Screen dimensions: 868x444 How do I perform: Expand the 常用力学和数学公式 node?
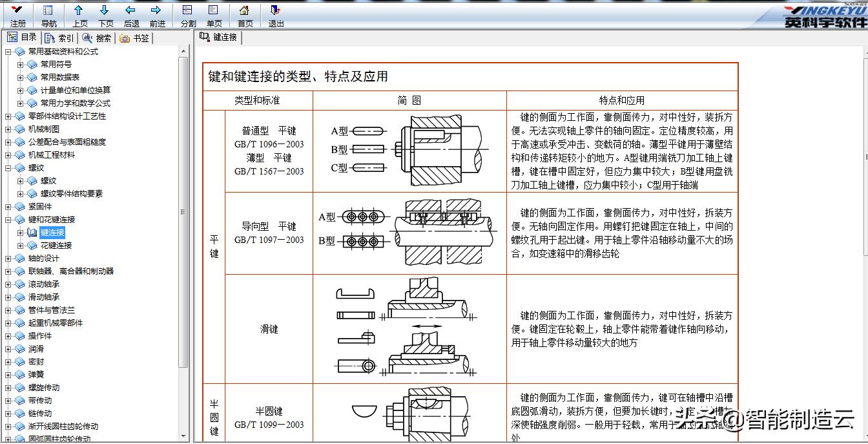(20, 103)
